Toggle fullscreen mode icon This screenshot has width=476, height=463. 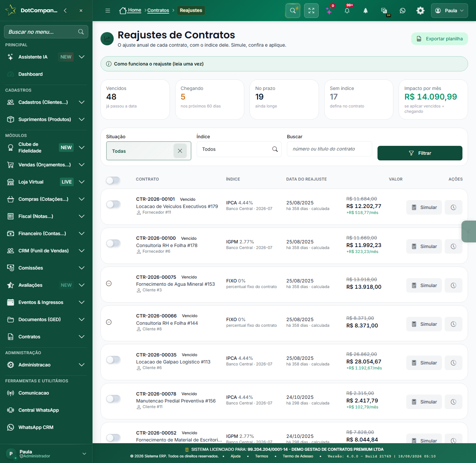pyautogui.click(x=311, y=11)
